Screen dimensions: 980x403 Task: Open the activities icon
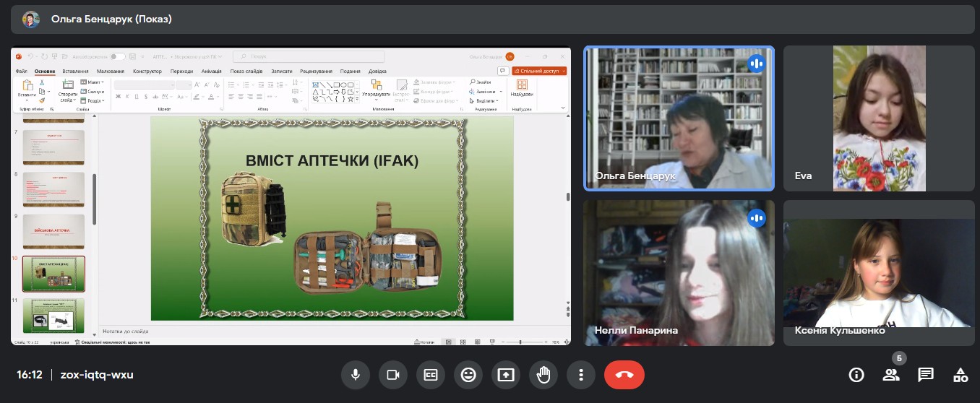pyautogui.click(x=960, y=375)
